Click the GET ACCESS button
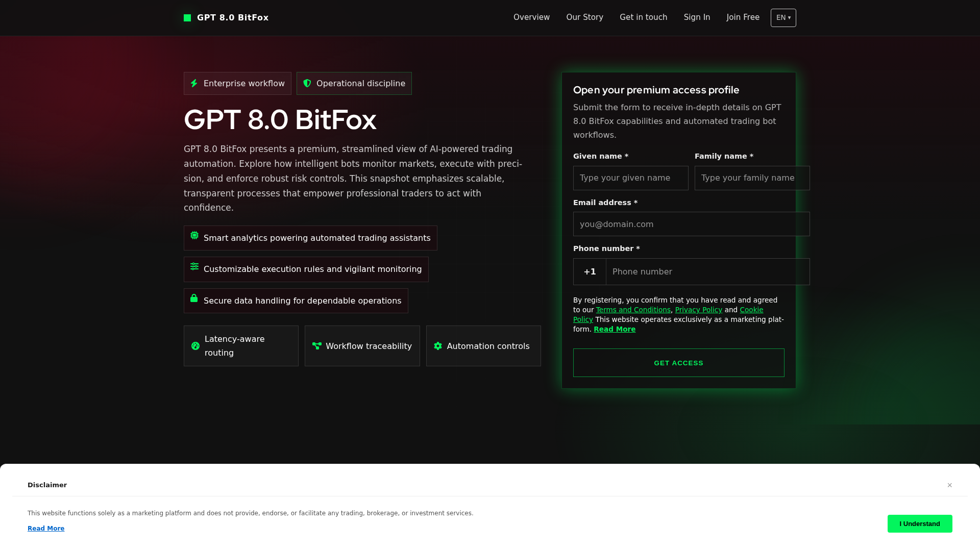This screenshot has height=551, width=980. point(679,363)
